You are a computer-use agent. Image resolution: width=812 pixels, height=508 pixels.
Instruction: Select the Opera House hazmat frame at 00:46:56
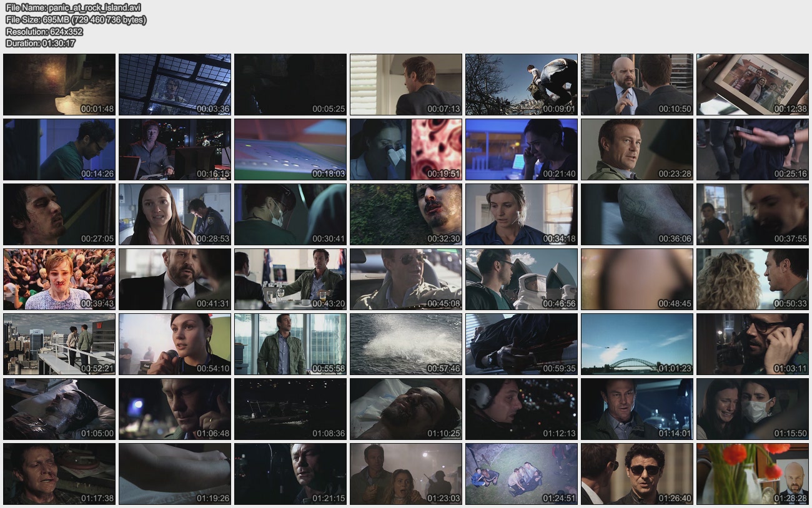coord(522,279)
